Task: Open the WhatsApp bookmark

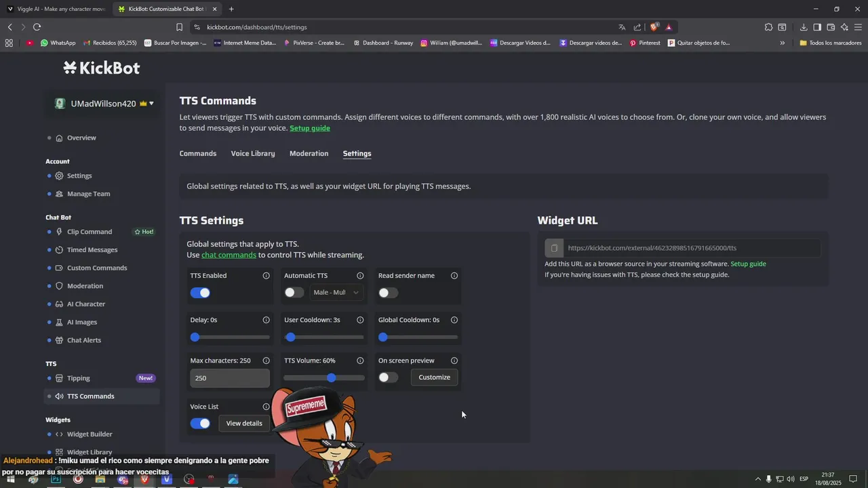Action: pos(58,43)
